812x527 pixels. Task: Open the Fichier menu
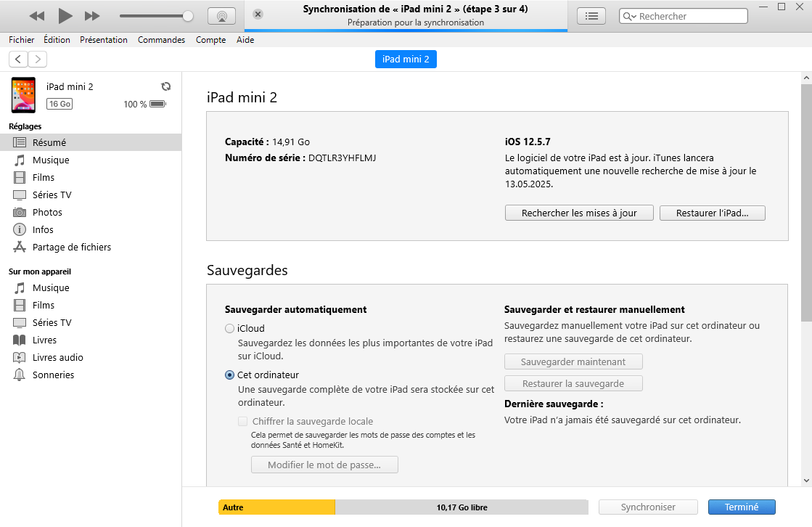click(x=21, y=40)
